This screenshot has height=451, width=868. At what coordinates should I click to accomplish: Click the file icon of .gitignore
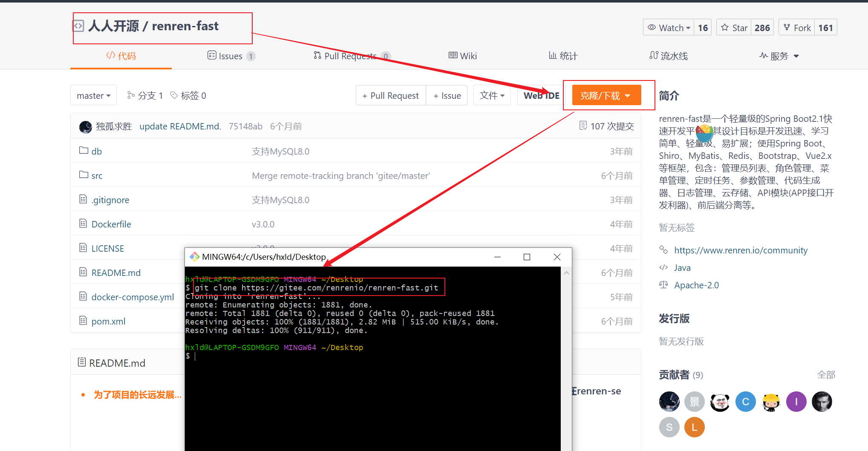(x=83, y=199)
